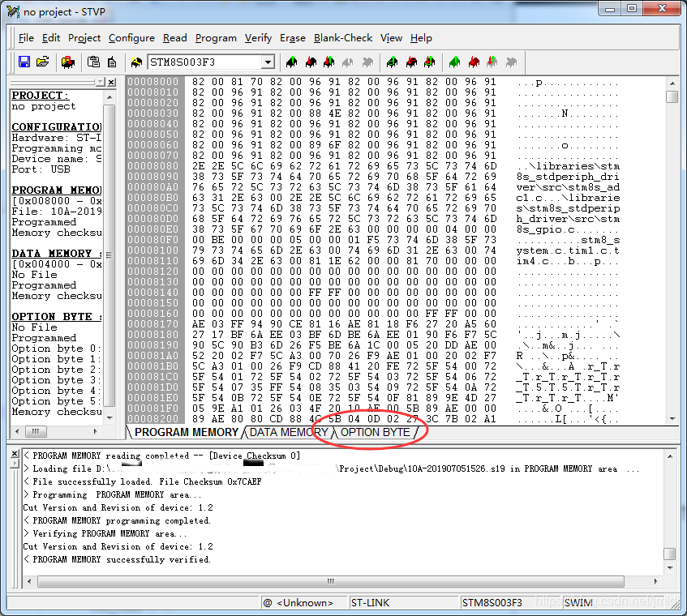
Task: Click the last greyed-out chip icon on toolbar
Action: tap(511, 62)
